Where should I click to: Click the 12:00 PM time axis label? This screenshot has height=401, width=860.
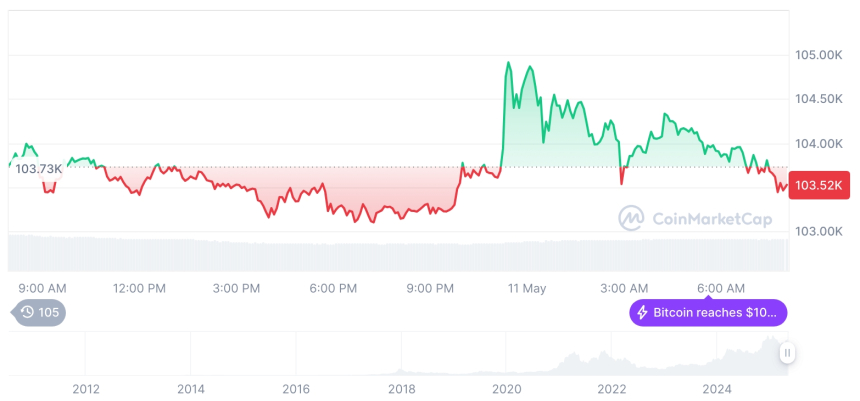tap(140, 288)
